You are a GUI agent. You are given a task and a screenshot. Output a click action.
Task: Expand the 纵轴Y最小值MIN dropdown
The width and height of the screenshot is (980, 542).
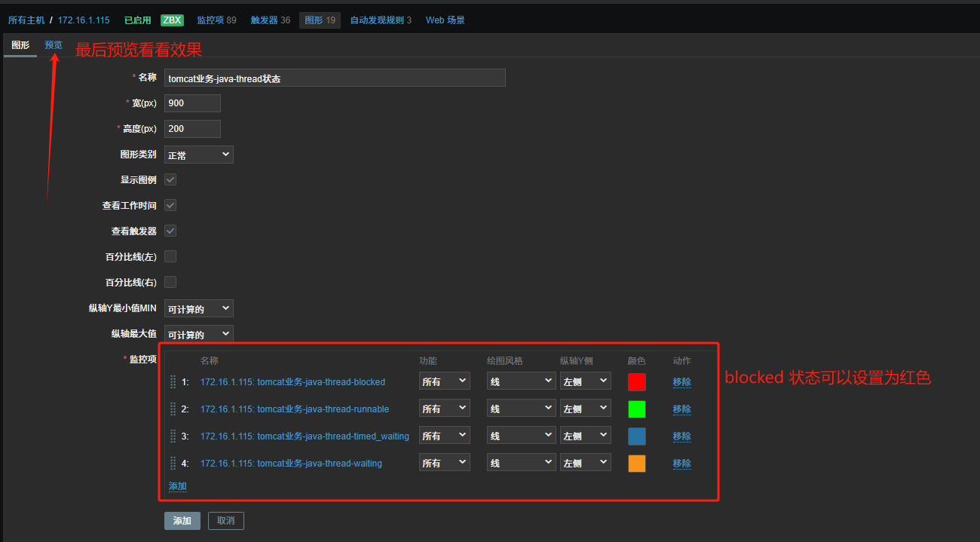[198, 308]
